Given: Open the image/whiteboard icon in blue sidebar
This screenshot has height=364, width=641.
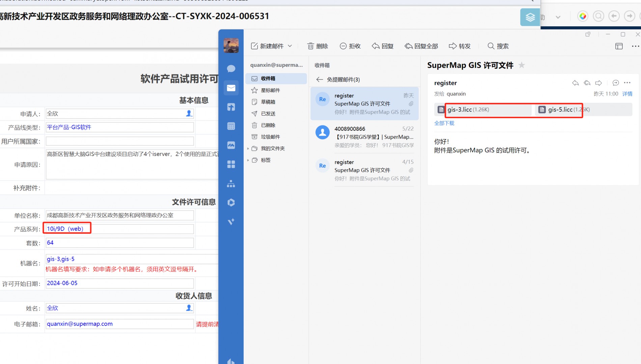Looking at the screenshot, I should point(231,145).
